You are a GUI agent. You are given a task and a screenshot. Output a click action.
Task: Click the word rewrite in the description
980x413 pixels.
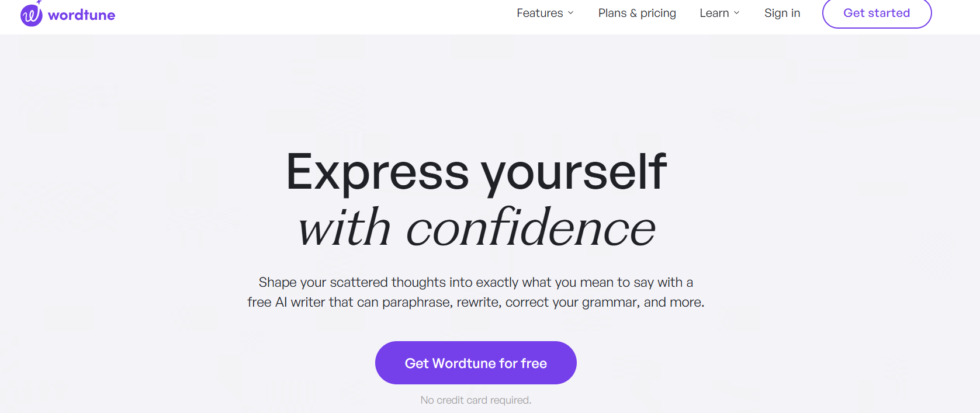pyautogui.click(x=479, y=303)
